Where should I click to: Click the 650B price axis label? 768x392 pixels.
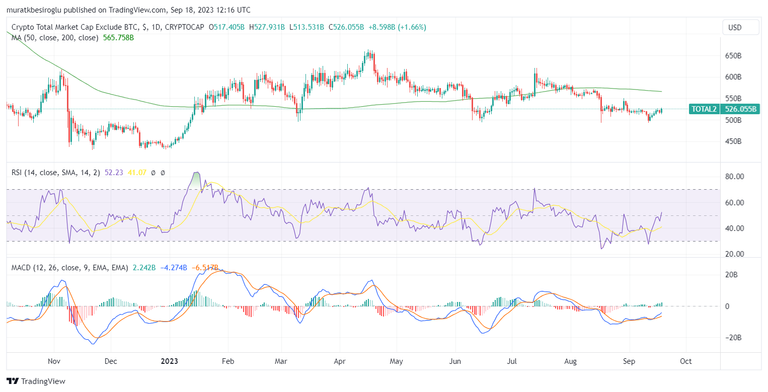coord(732,56)
